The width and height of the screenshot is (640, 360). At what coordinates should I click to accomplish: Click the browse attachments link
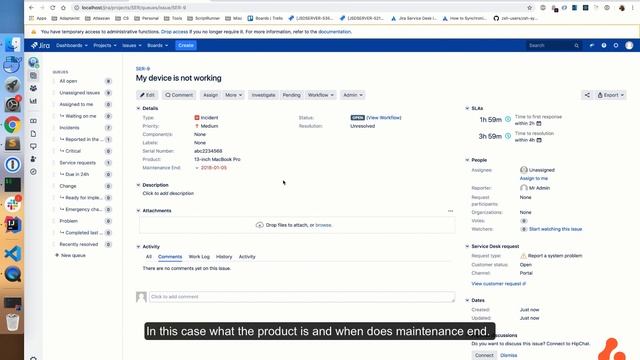[x=323, y=225]
